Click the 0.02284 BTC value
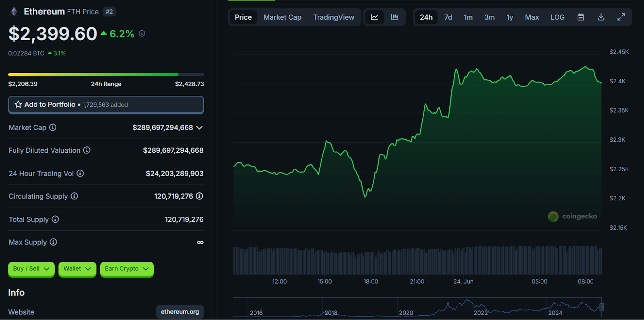The width and height of the screenshot is (644, 320). point(26,53)
